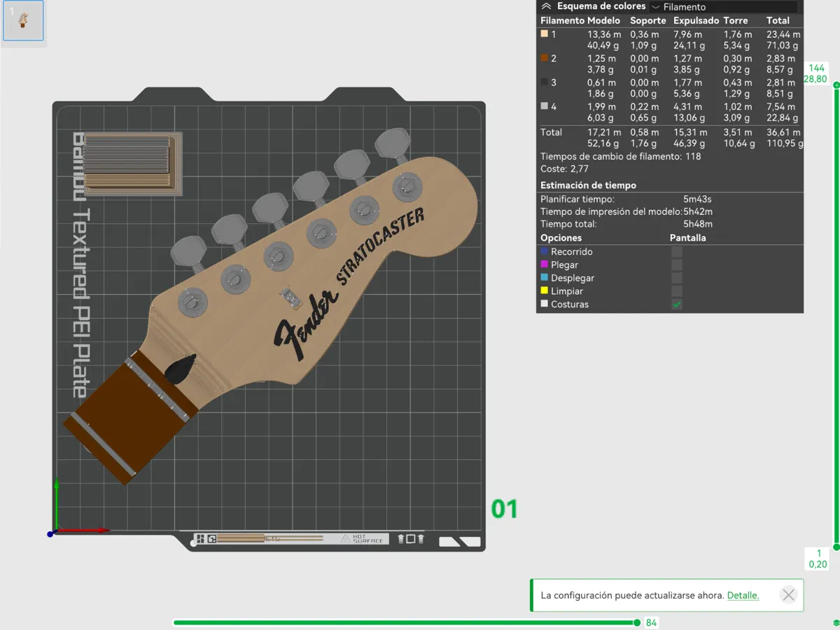Open the Filamento color scheme dropdown
Viewport: 840px width, 630px height.
pos(723,7)
